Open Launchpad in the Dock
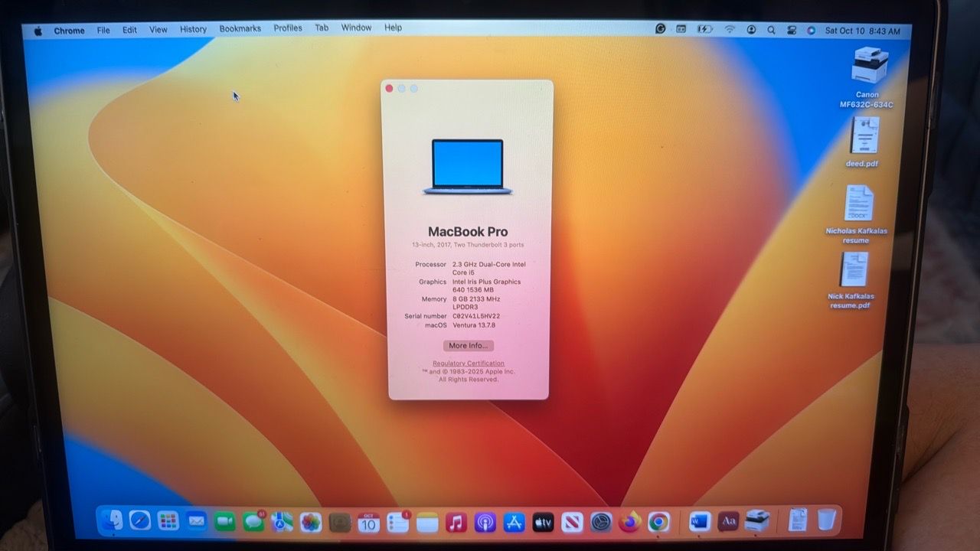 point(168,521)
